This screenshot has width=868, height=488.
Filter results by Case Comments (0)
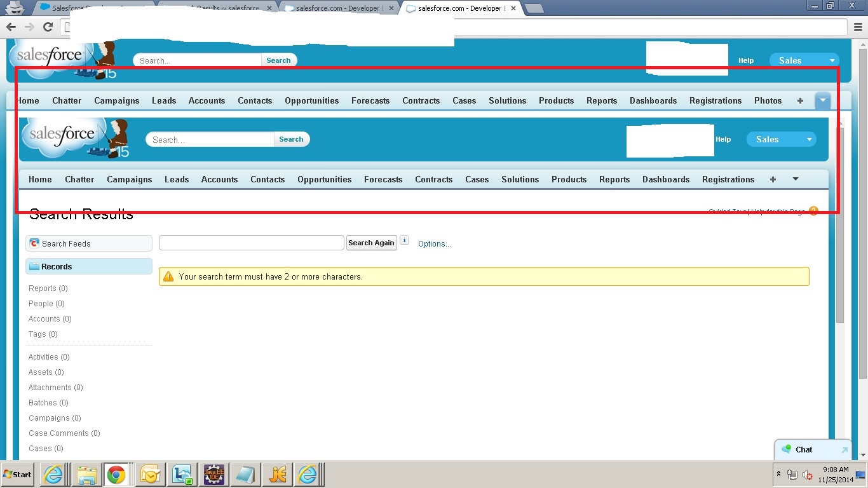coord(64,433)
